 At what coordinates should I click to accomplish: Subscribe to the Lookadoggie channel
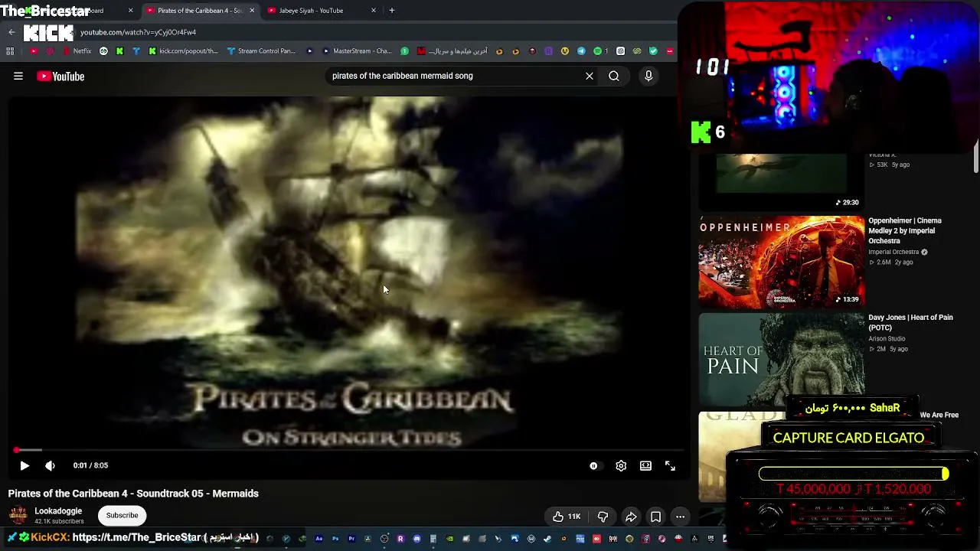tap(122, 515)
